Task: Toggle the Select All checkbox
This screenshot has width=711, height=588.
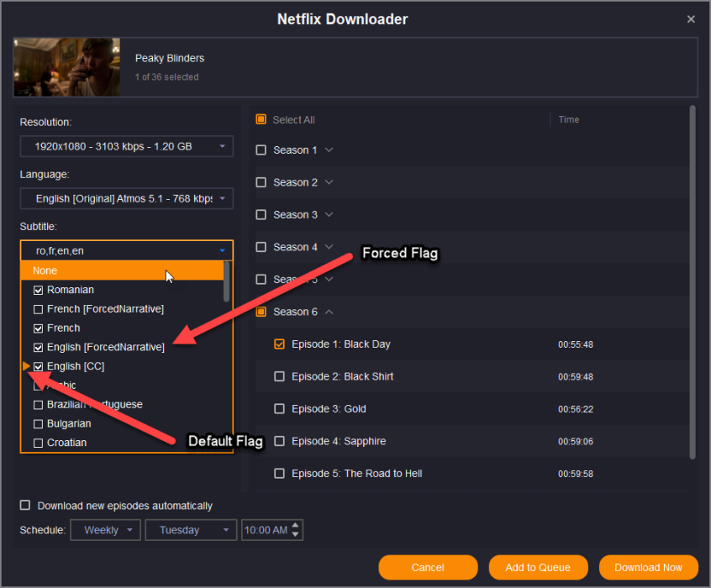Action: [x=261, y=120]
